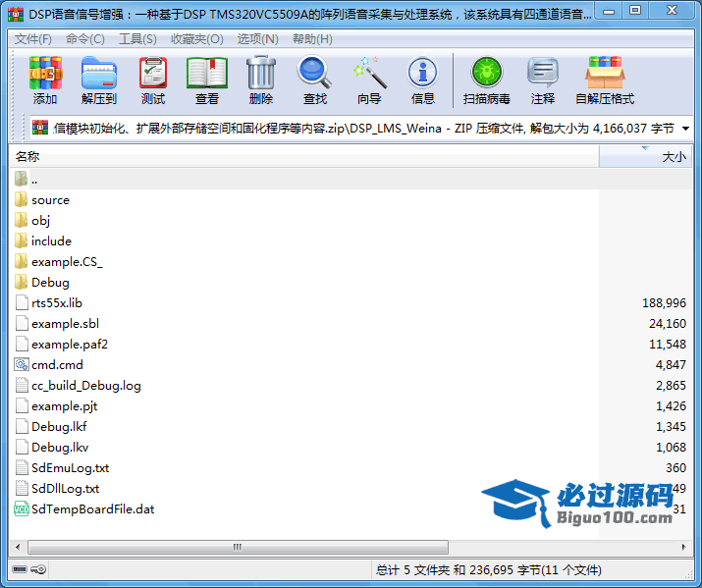Click the cmd.cmd file icon
Screen dimensions: 702x588
[x=22, y=364]
